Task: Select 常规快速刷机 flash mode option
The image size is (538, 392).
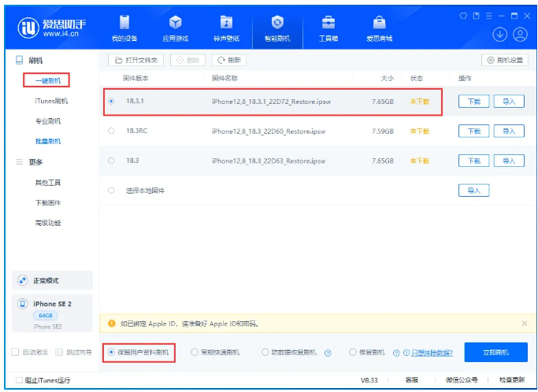Action: pos(195,353)
